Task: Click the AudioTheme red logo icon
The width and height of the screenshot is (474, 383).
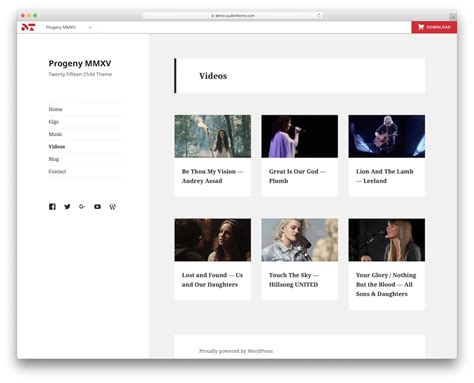Action: click(x=28, y=27)
